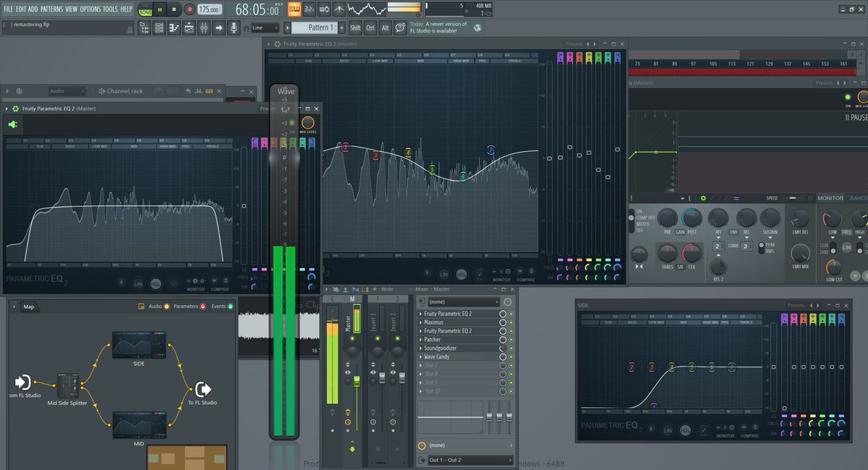This screenshot has height=470, width=868.
Task: Click the Insert 1 fader handle
Action: 382,377
